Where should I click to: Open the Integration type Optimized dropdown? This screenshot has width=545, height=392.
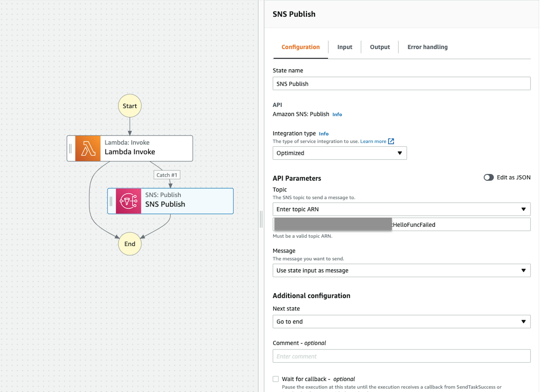point(339,153)
